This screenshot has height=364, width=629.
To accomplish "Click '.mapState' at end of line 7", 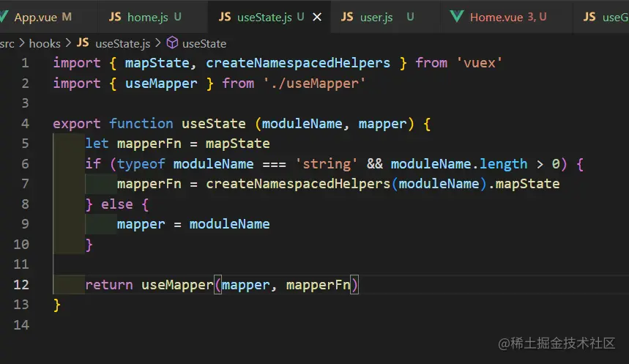I will [x=524, y=184].
